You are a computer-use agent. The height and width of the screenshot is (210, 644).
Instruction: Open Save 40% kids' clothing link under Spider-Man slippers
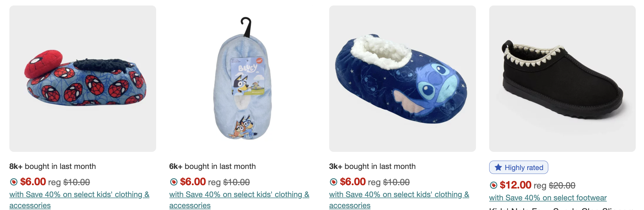pos(79,200)
